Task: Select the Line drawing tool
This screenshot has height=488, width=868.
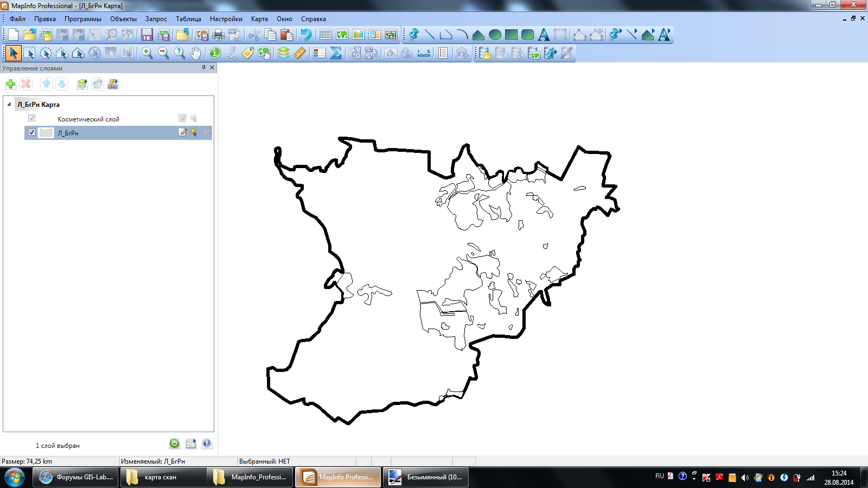Action: pos(430,35)
